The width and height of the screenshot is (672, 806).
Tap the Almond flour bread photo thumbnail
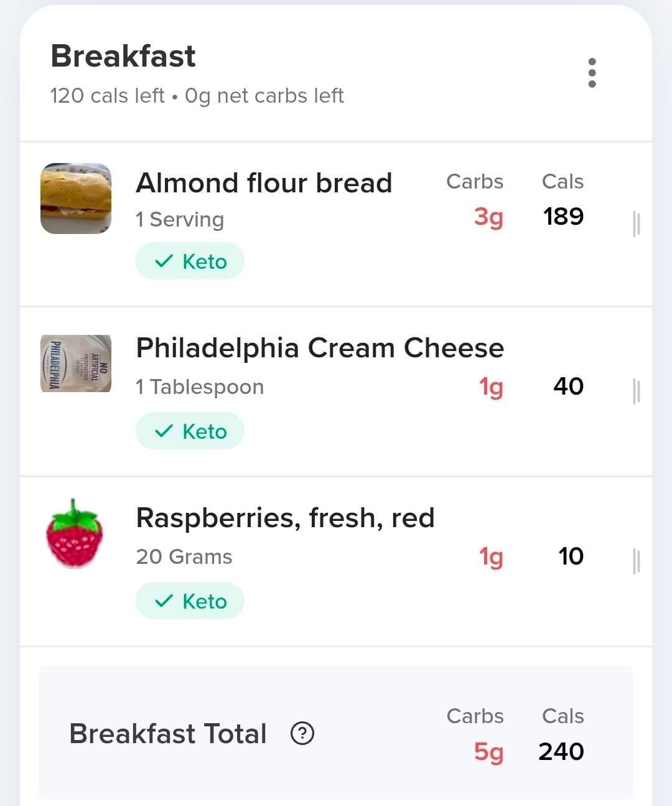click(x=76, y=199)
